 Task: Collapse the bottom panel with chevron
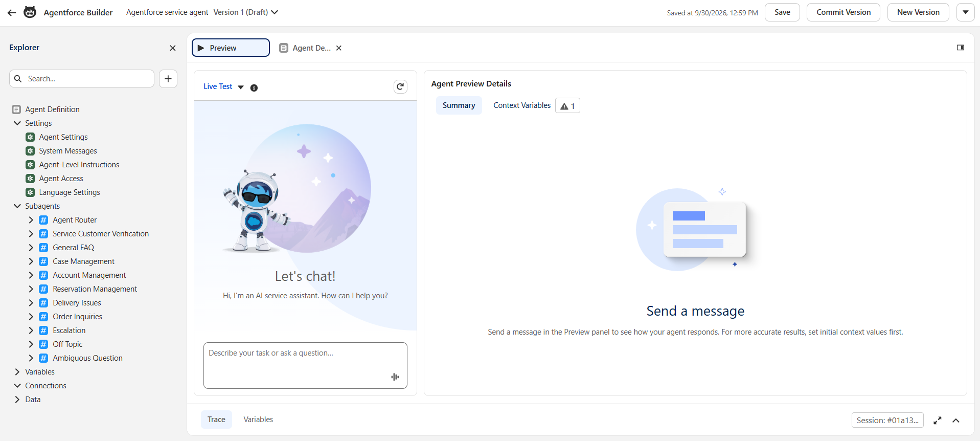click(x=956, y=421)
